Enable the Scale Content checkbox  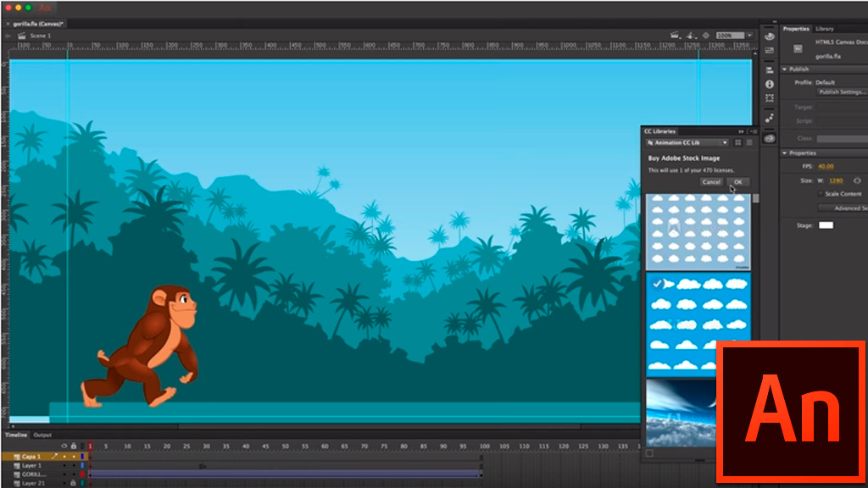click(x=820, y=194)
